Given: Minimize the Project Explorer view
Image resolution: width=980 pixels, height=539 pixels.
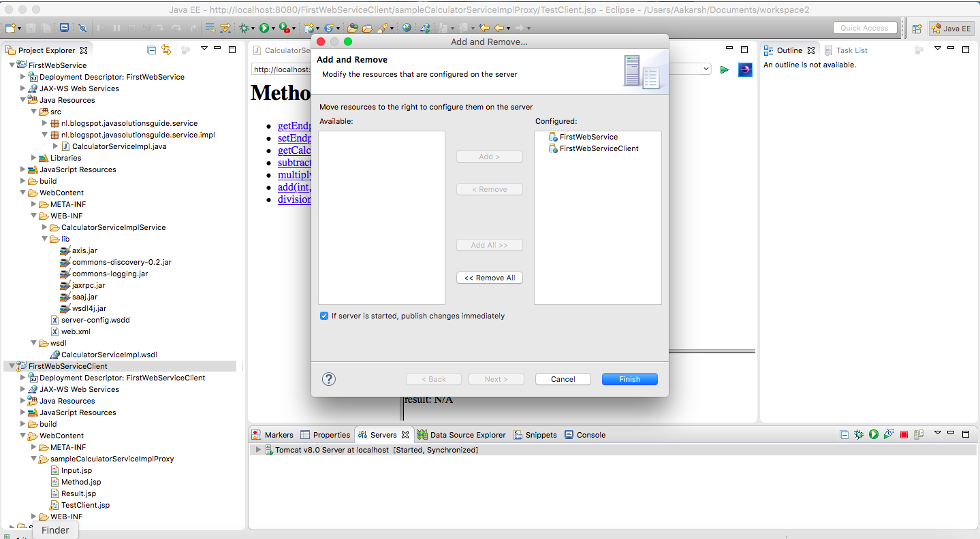Looking at the screenshot, I should click(217, 49).
